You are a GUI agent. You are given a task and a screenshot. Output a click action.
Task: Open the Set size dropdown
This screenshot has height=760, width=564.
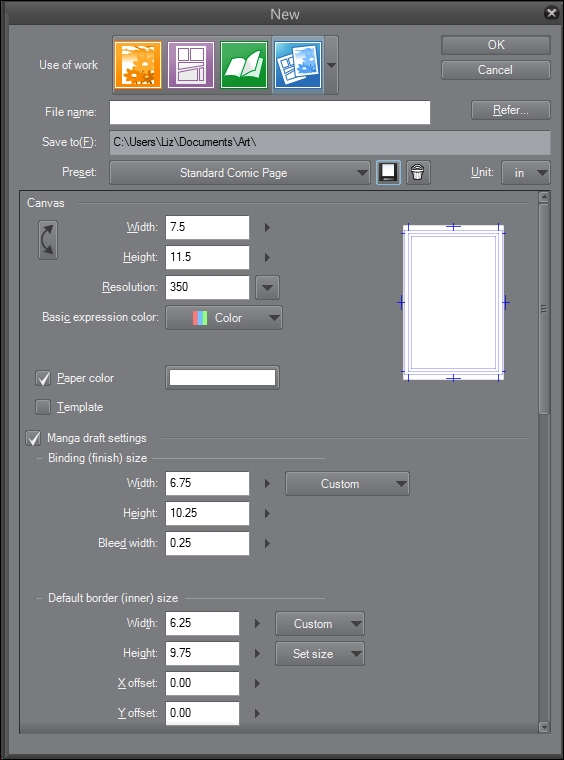click(320, 654)
